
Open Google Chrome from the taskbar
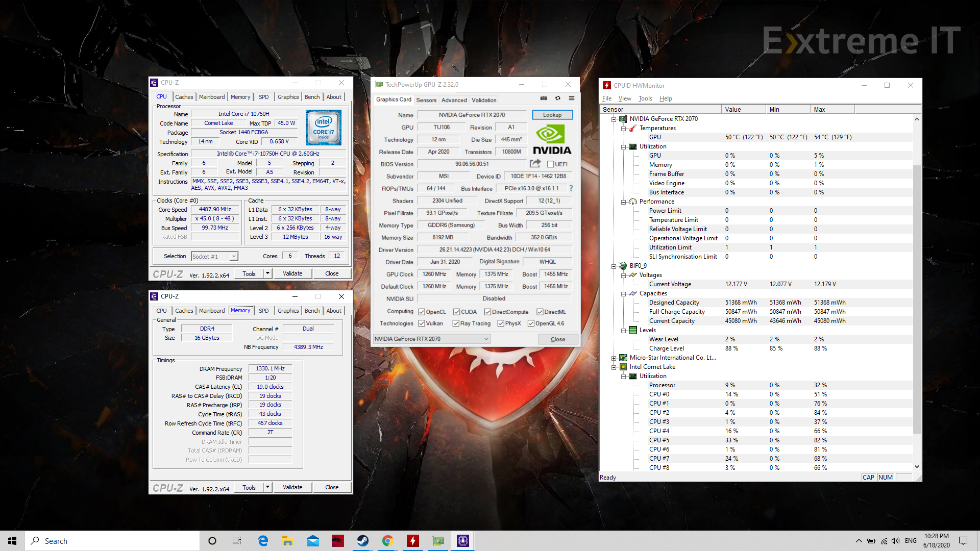point(388,541)
